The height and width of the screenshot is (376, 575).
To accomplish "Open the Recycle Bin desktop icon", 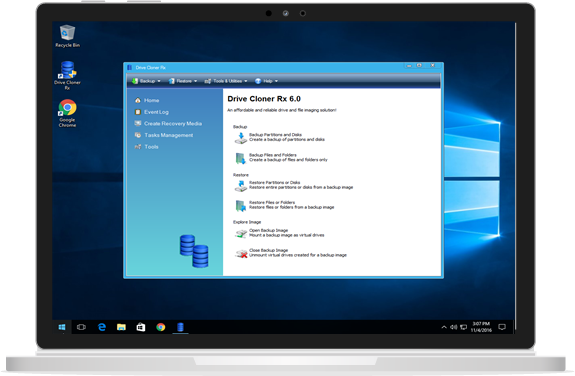I will 67,36.
